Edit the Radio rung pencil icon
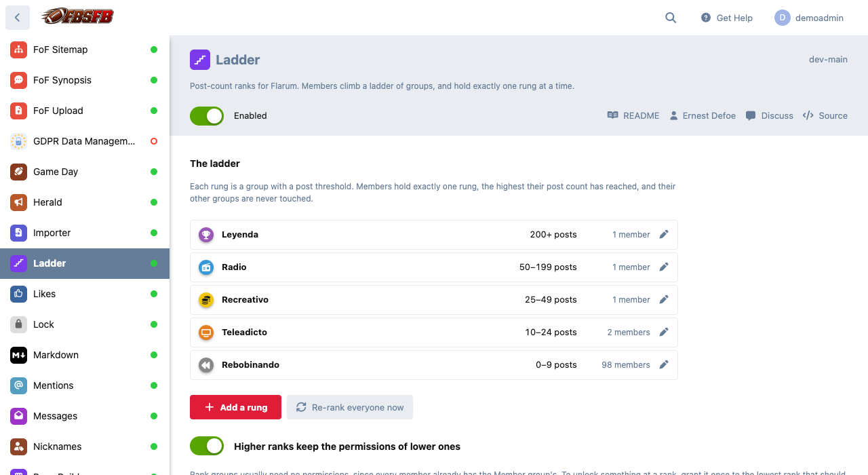 pos(664,267)
